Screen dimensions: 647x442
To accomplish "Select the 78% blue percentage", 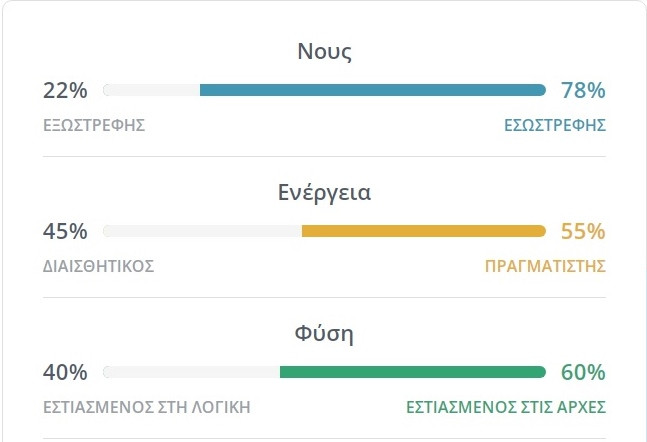I will (583, 90).
